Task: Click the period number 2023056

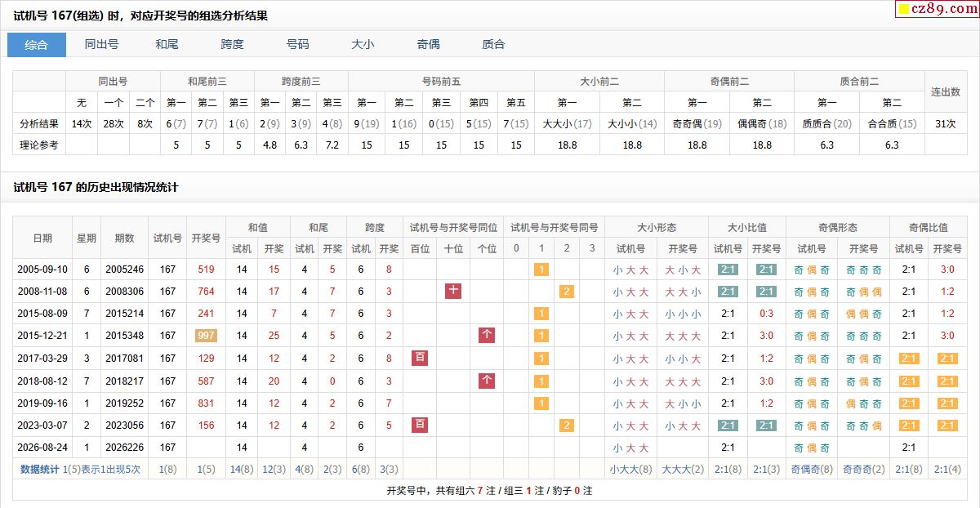Action: [124, 426]
